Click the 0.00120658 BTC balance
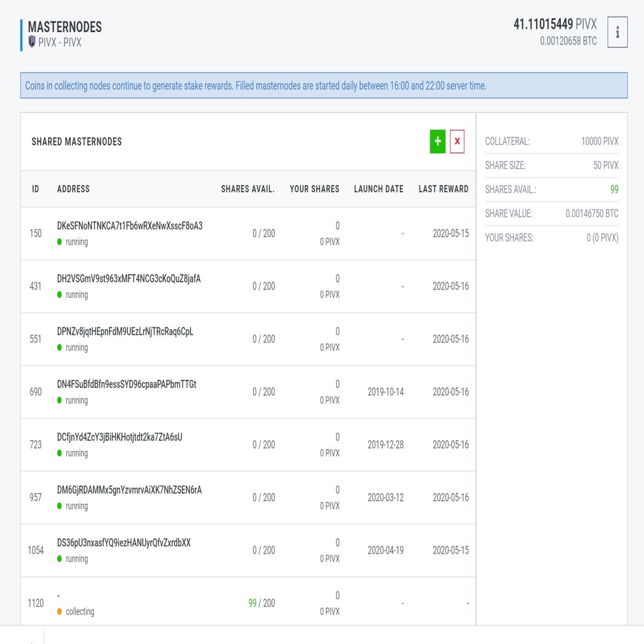The image size is (644, 644). tap(568, 41)
